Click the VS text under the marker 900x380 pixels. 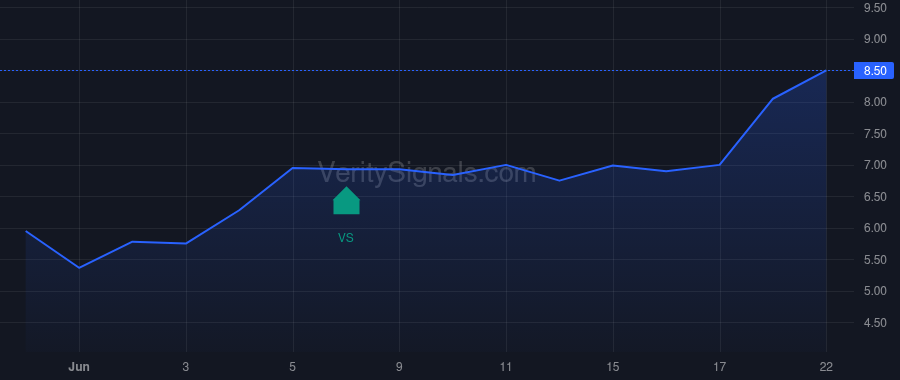346,238
